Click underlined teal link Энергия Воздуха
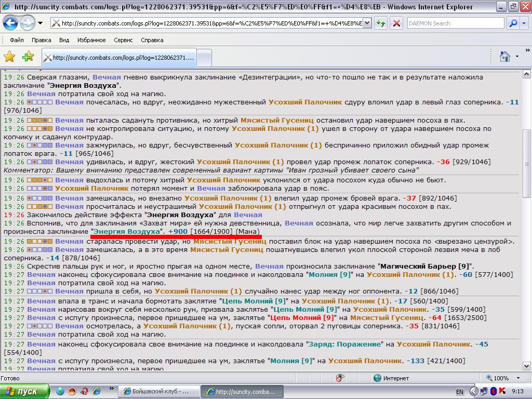 pos(127,231)
